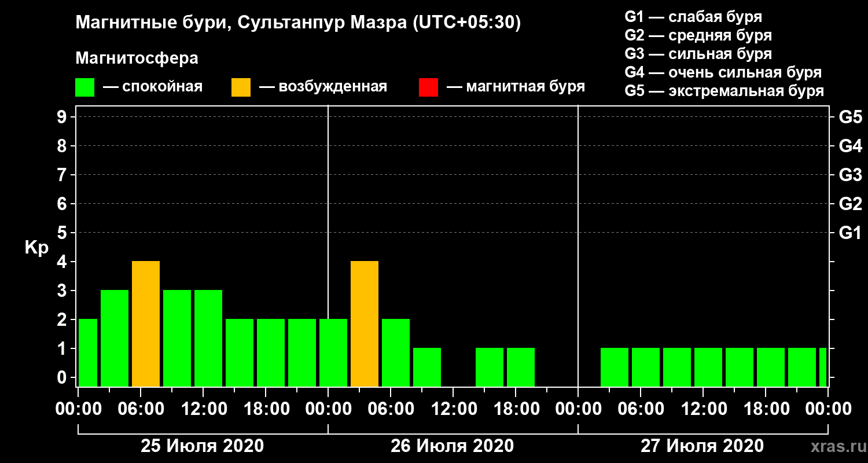Click the first green bar of 25 July

pyautogui.click(x=87, y=353)
